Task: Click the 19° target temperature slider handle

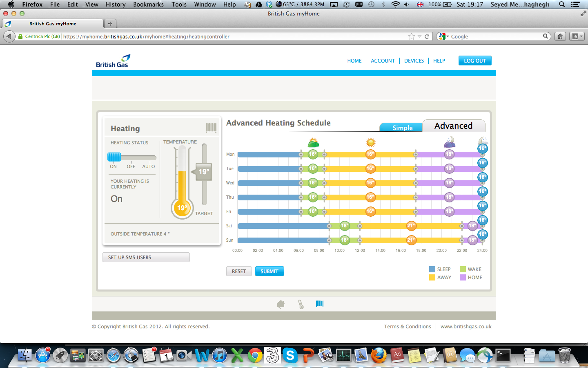Action: tap(203, 172)
